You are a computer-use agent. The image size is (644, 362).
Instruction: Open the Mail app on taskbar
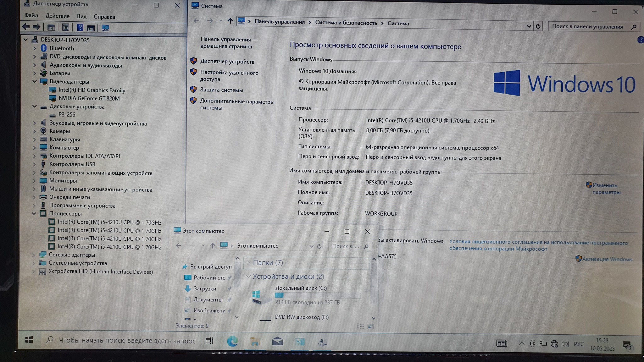pyautogui.click(x=277, y=342)
